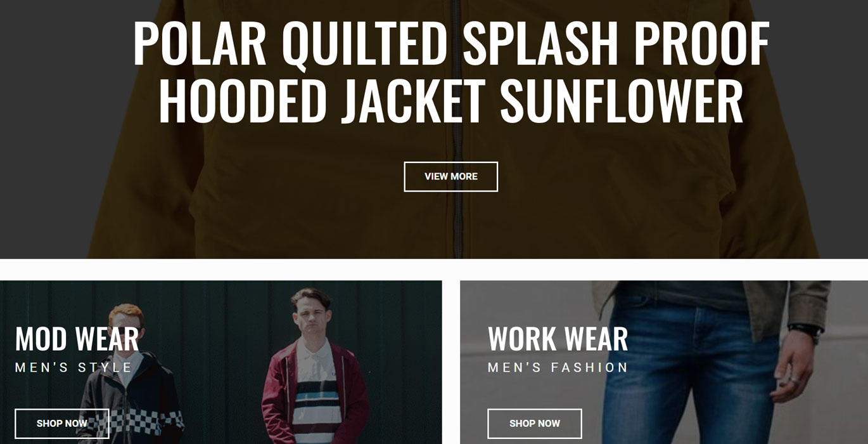
Task: Open the MOD WEAR heading
Action: coord(77,339)
